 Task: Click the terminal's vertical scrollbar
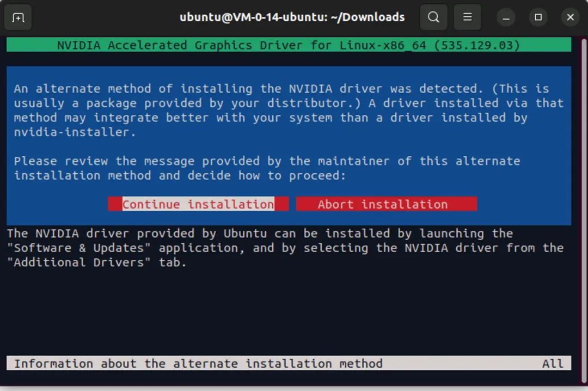click(584, 210)
